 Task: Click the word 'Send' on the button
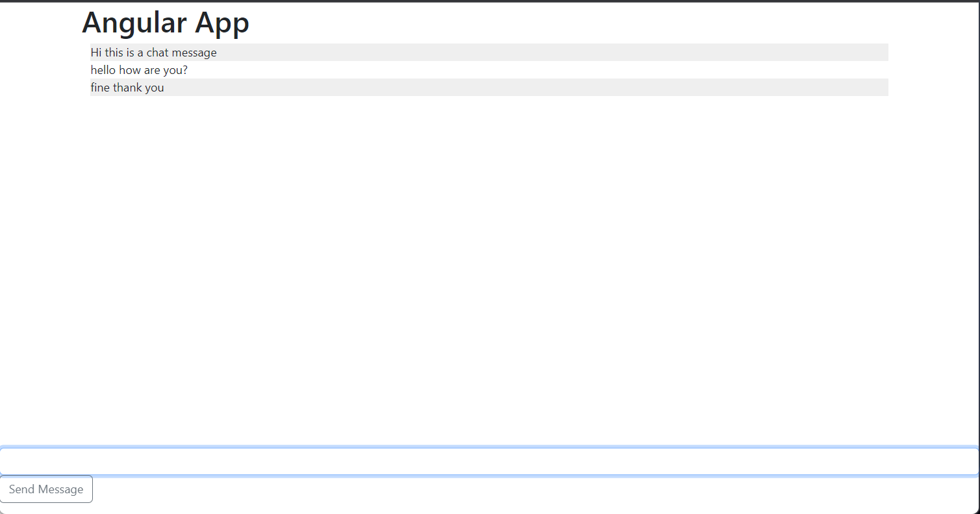coord(21,489)
